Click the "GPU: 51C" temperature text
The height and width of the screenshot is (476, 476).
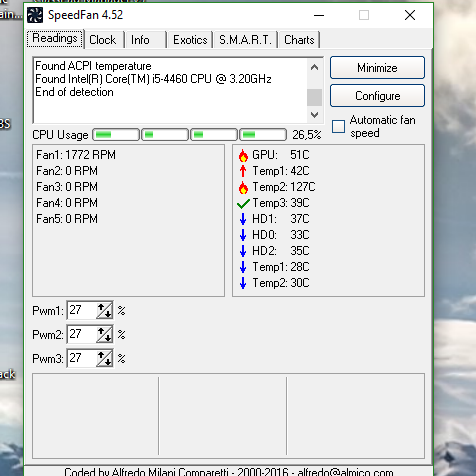[281, 155]
